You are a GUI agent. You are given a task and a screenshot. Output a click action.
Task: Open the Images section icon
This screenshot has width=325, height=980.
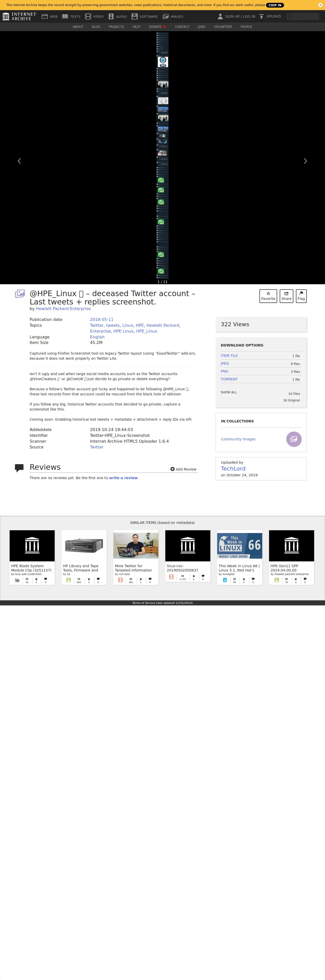(x=166, y=16)
